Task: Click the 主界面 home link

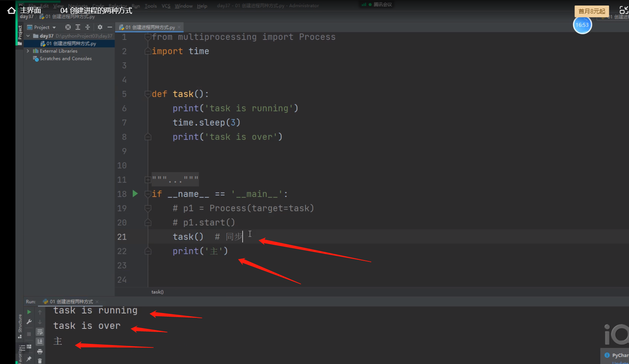Action: [30, 11]
